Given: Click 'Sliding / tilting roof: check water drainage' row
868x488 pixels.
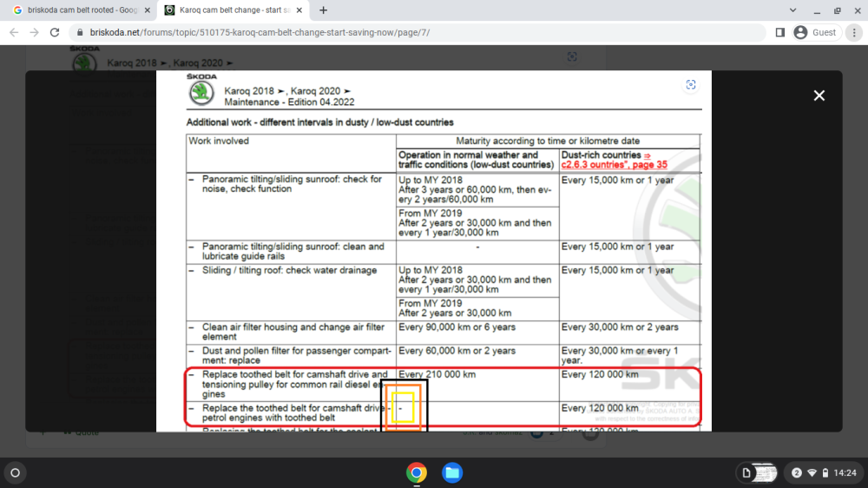Looking at the screenshot, I should (289, 270).
